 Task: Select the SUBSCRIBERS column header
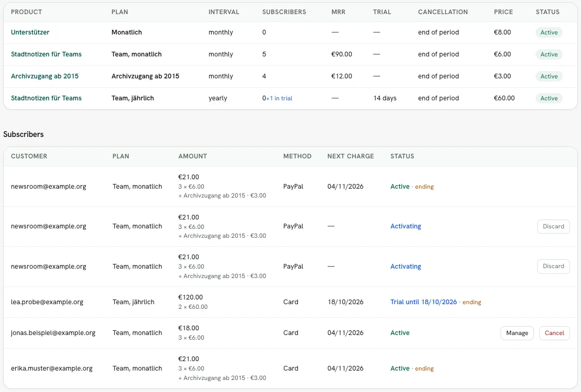(284, 12)
